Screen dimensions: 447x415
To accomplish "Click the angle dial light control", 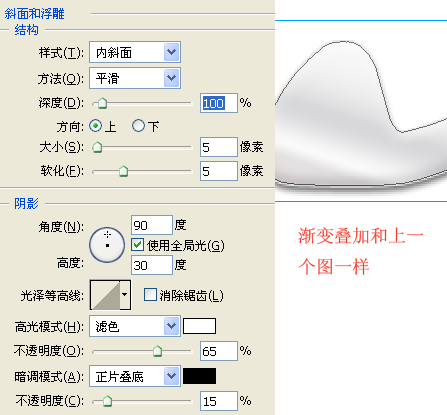I will pyautogui.click(x=107, y=245).
